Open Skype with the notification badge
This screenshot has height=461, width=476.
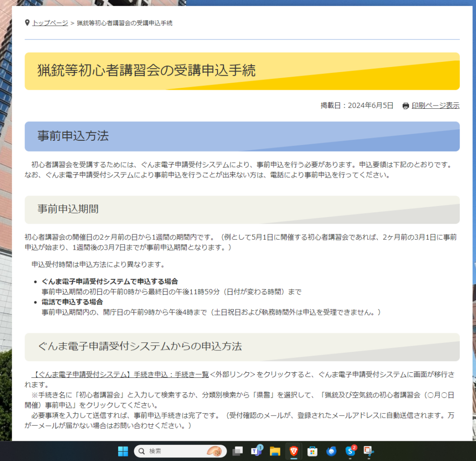350,451
